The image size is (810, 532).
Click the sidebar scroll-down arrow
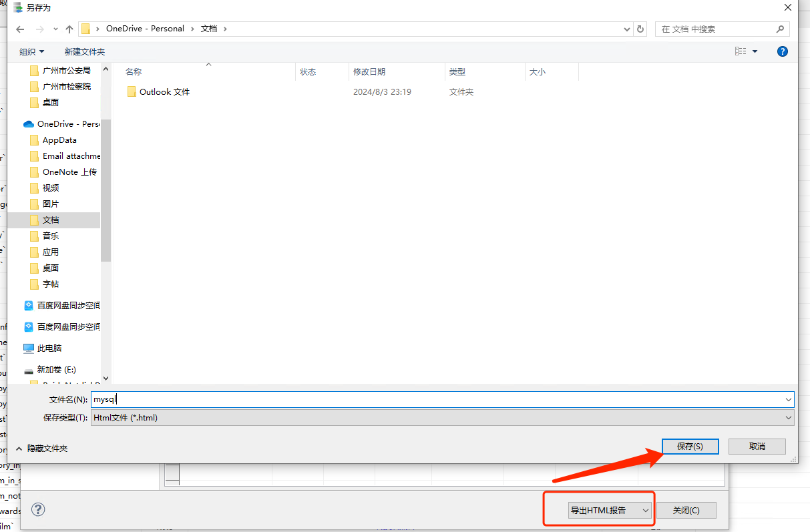click(106, 378)
